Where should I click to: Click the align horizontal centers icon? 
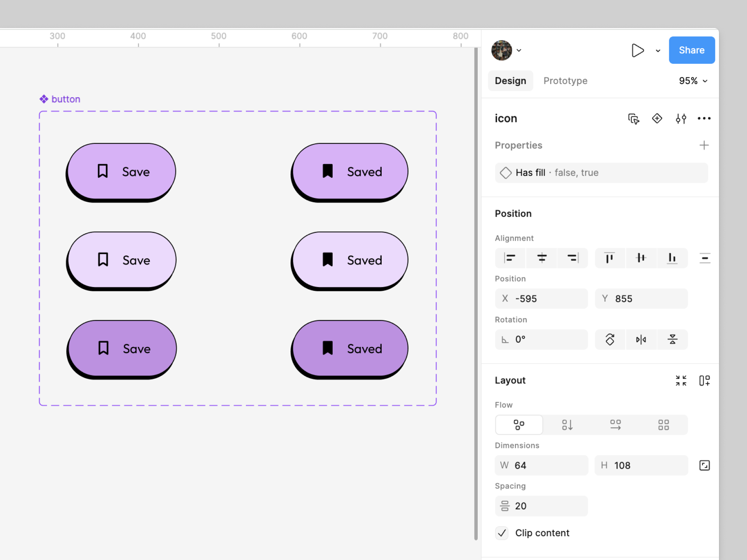click(542, 258)
